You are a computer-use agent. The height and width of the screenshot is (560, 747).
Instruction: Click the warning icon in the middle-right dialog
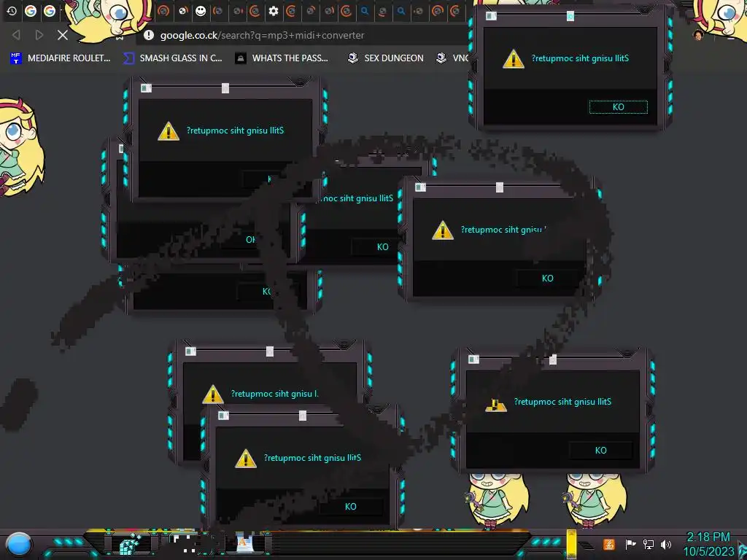[x=443, y=230]
